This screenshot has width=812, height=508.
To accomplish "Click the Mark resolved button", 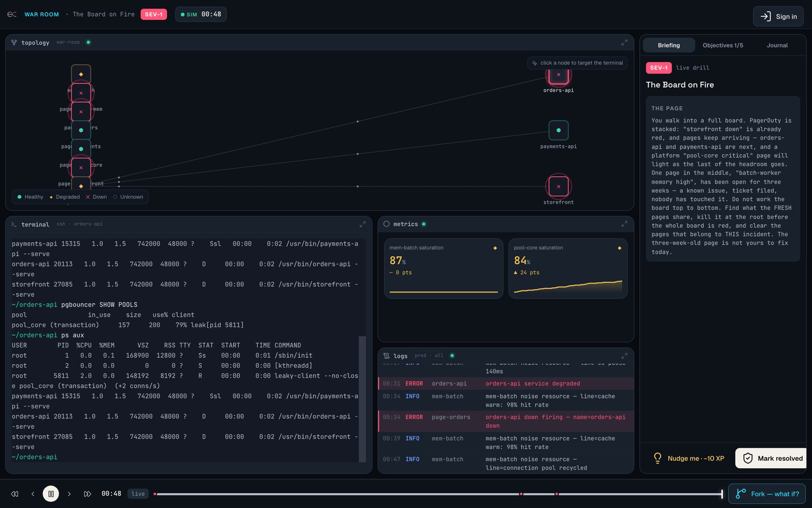I will click(x=771, y=458).
